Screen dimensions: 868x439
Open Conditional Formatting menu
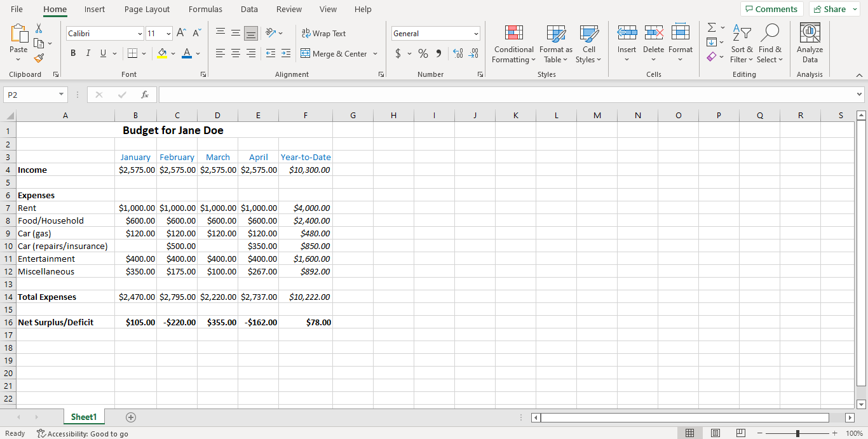[513, 43]
